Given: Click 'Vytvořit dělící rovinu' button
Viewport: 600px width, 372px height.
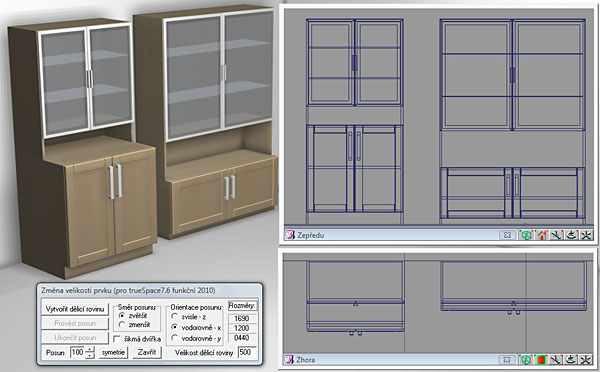Looking at the screenshot, I should click(75, 309).
